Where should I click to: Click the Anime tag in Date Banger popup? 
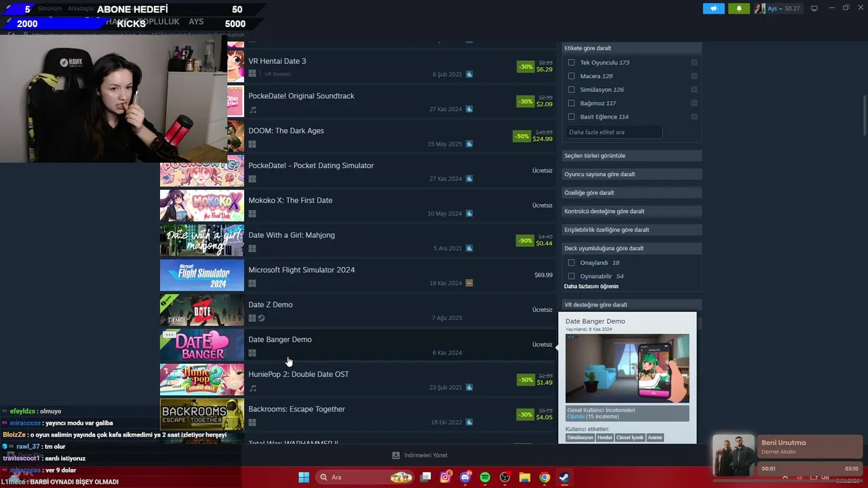pos(655,438)
